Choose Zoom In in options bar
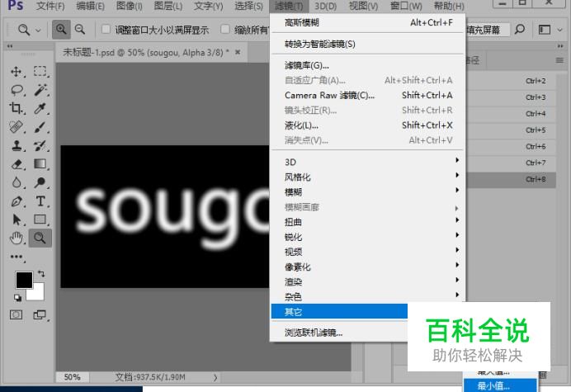This screenshot has width=571, height=392. tap(61, 30)
